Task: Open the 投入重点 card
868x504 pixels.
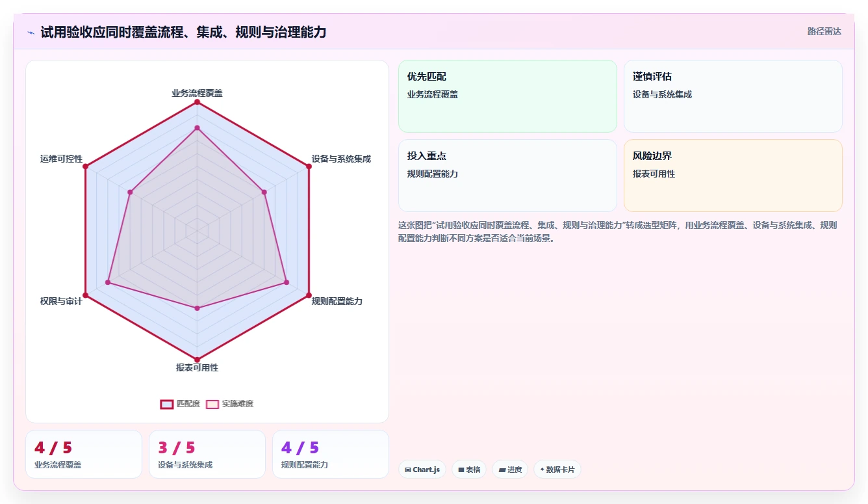Action: (507, 176)
